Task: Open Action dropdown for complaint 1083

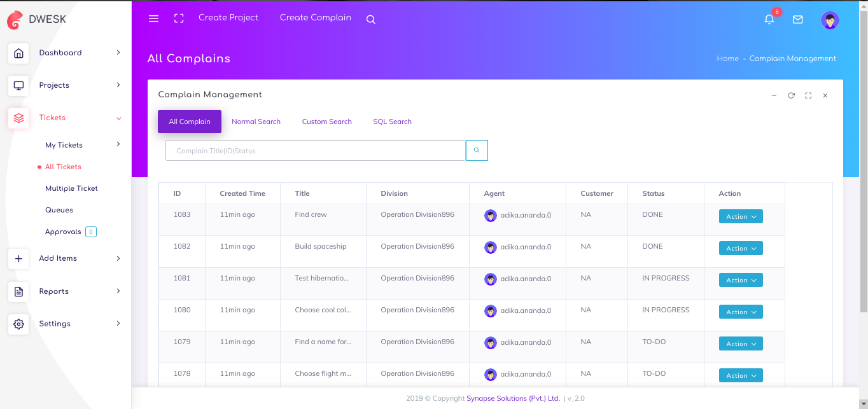Action: (741, 217)
